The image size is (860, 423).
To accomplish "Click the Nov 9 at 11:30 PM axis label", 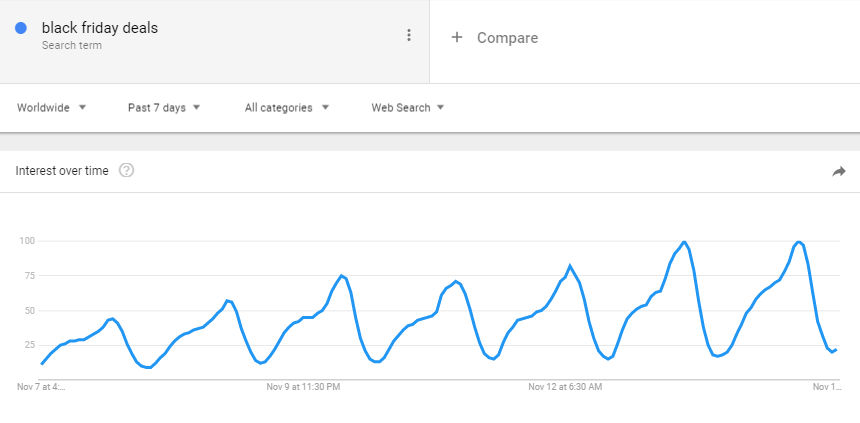I will 303,387.
